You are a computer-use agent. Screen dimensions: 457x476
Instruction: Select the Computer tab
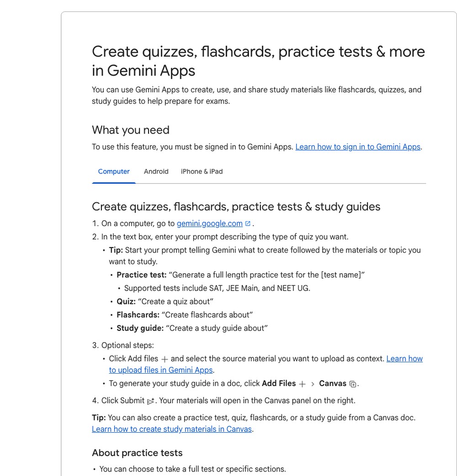coord(114,171)
